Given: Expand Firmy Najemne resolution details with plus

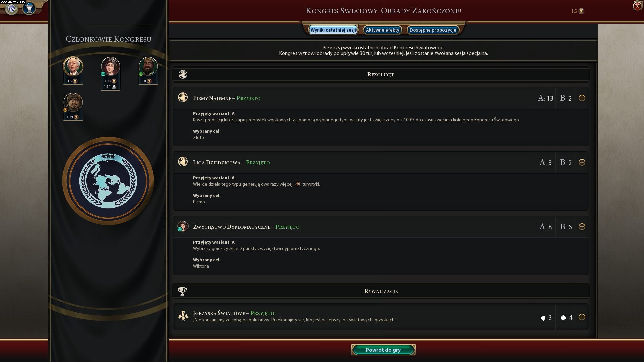Looking at the screenshot, I should pyautogui.click(x=582, y=98).
